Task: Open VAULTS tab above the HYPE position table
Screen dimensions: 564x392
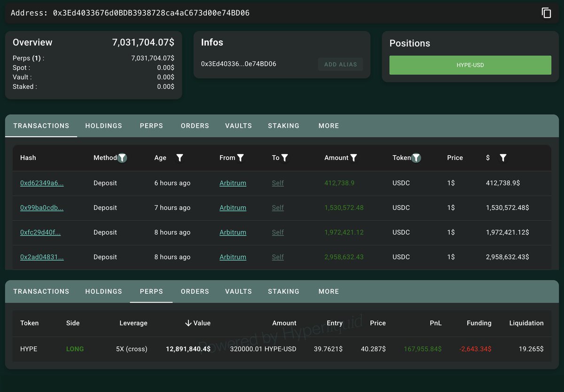Action: (x=238, y=291)
